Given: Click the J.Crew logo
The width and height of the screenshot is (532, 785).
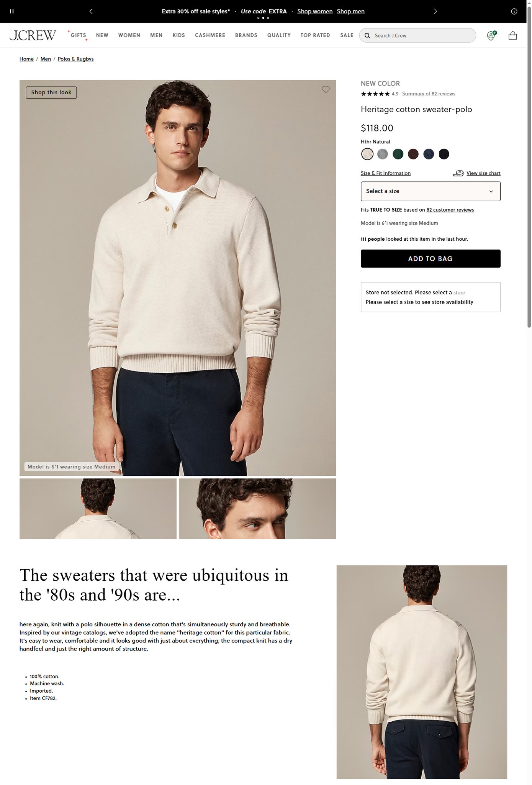Looking at the screenshot, I should tap(33, 35).
